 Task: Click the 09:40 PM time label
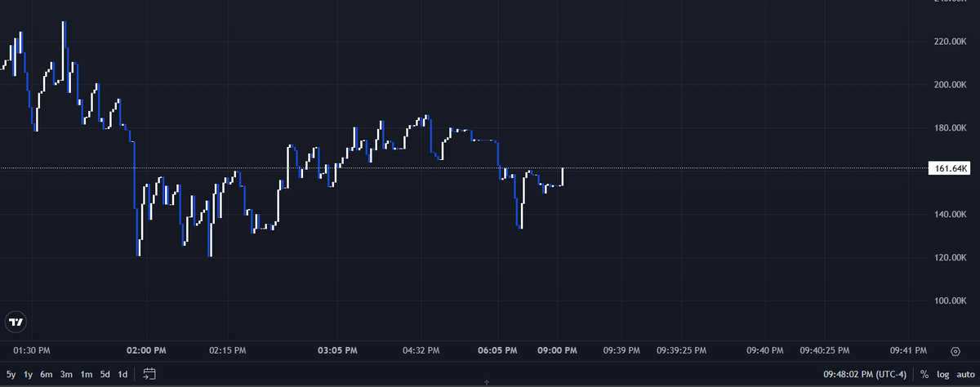[764, 350]
